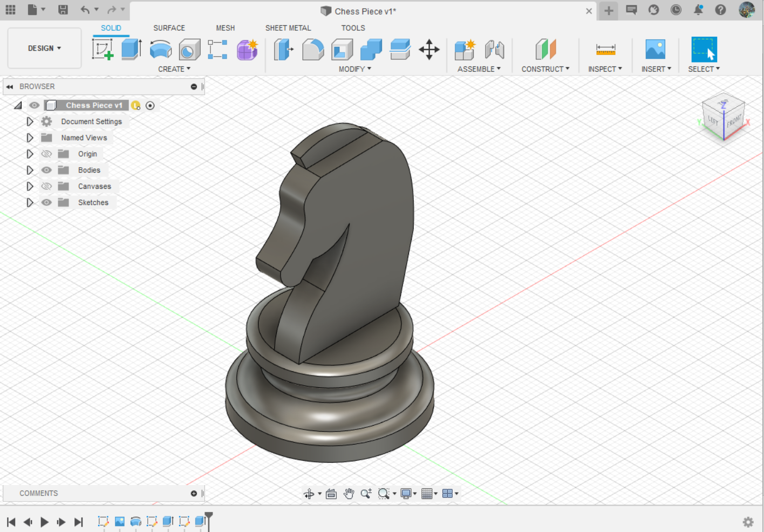Click the New Component icon
Screen dimensions: 764x532
coord(465,50)
